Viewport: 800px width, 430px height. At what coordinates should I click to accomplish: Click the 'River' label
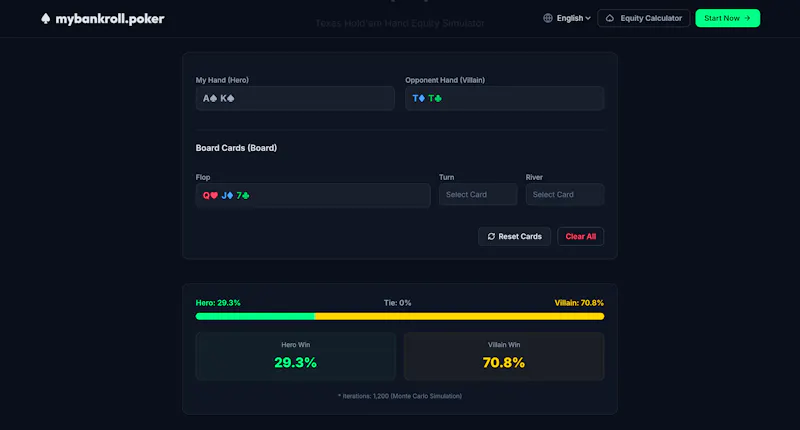534,177
